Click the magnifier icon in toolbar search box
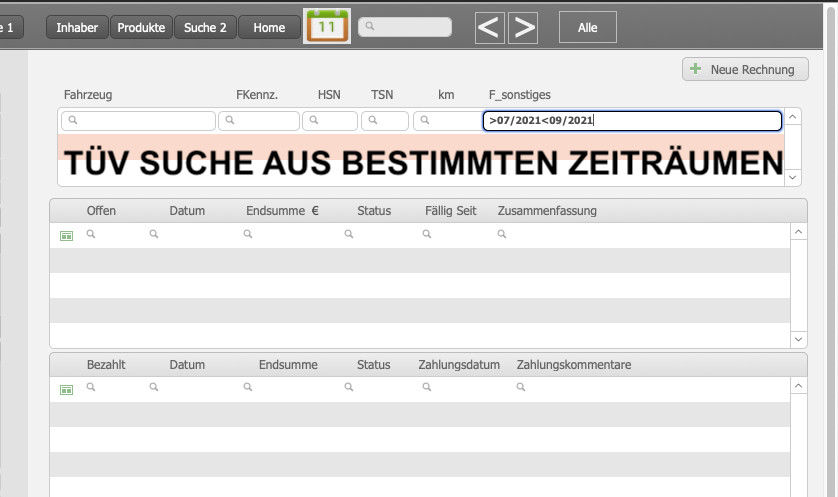This screenshot has height=497, width=838. point(369,26)
